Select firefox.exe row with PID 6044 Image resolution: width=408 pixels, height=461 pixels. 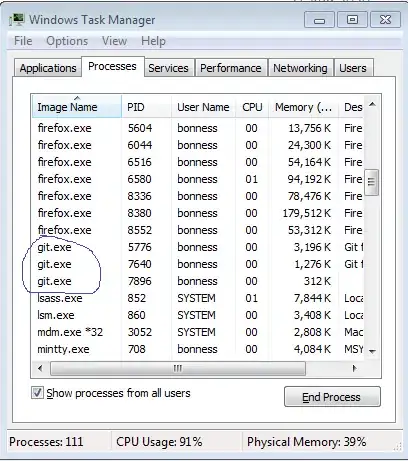198,145
